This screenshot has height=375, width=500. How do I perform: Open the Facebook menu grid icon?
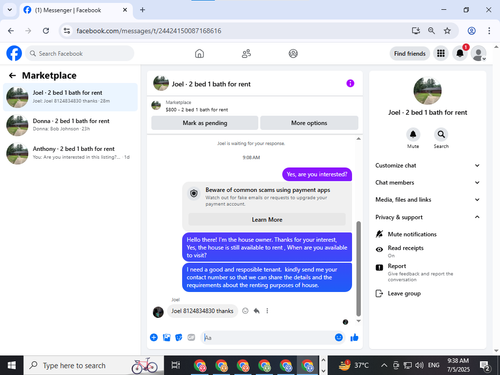click(x=441, y=53)
